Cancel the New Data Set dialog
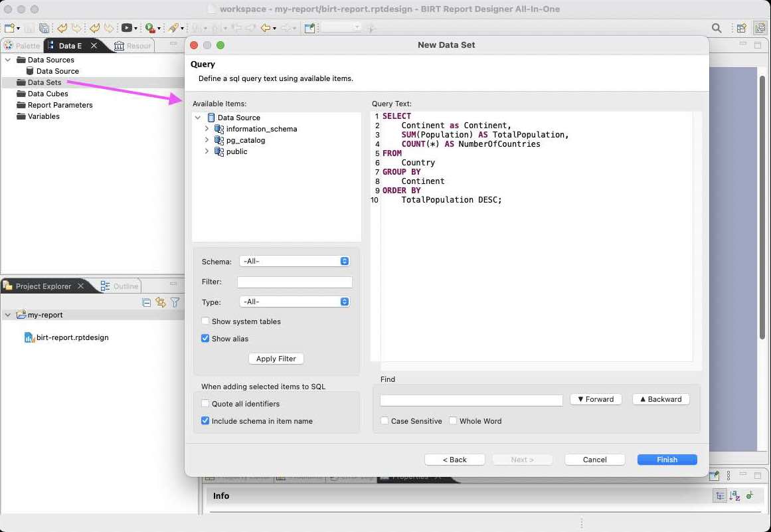This screenshot has height=532, width=771. click(595, 459)
